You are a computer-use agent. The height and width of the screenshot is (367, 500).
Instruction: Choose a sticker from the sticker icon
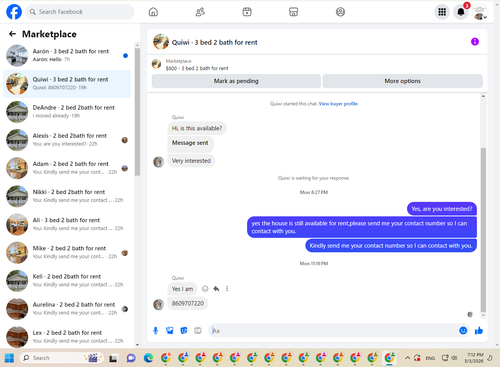point(184,330)
